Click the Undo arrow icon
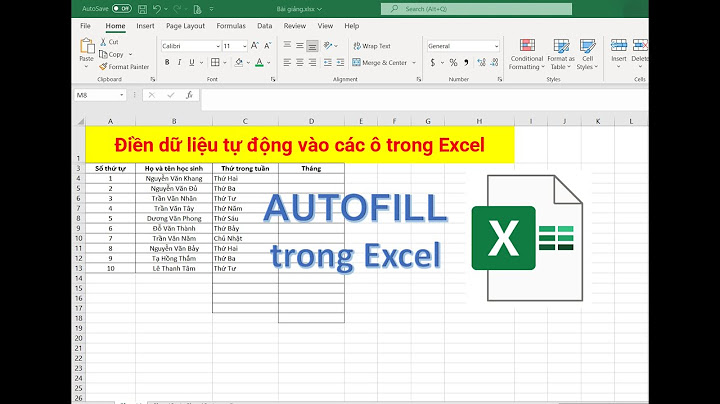This screenshot has height=404, width=720. click(157, 9)
